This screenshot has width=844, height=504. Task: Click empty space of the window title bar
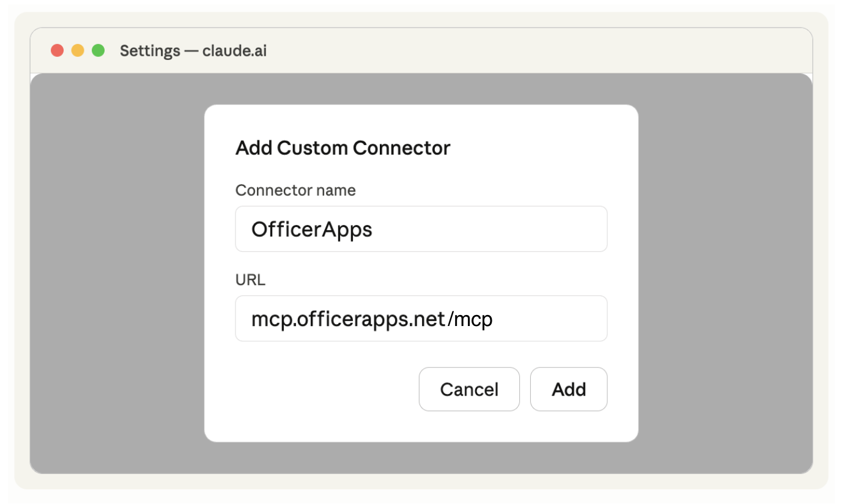click(x=538, y=51)
